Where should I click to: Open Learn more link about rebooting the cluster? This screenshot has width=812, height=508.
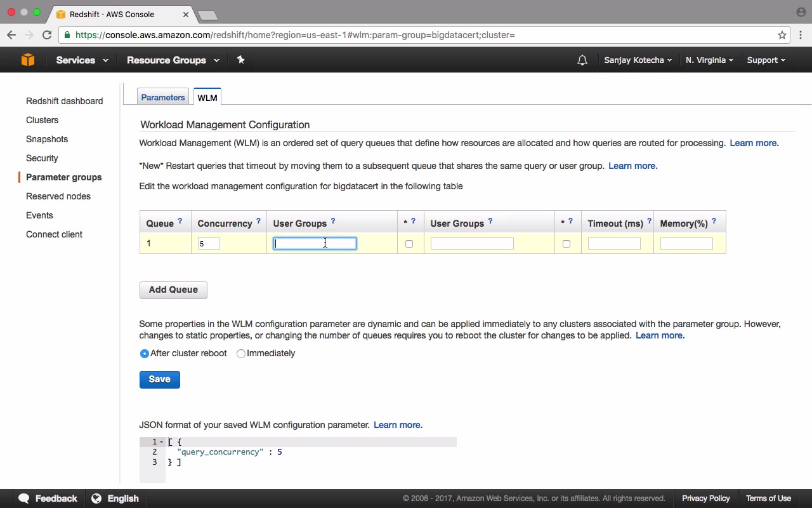point(660,335)
